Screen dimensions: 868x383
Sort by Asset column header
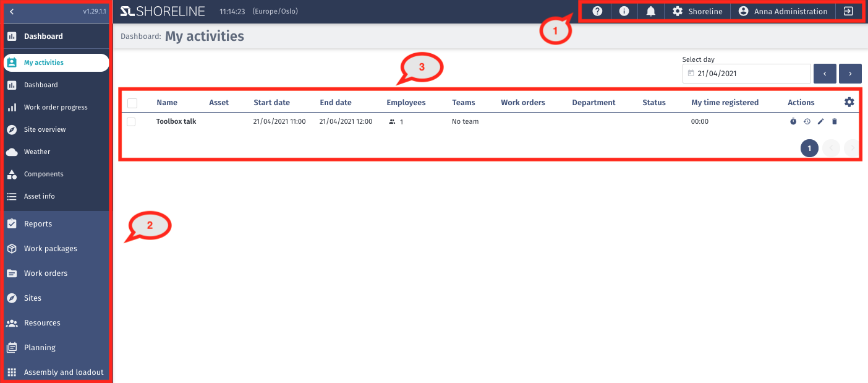219,103
